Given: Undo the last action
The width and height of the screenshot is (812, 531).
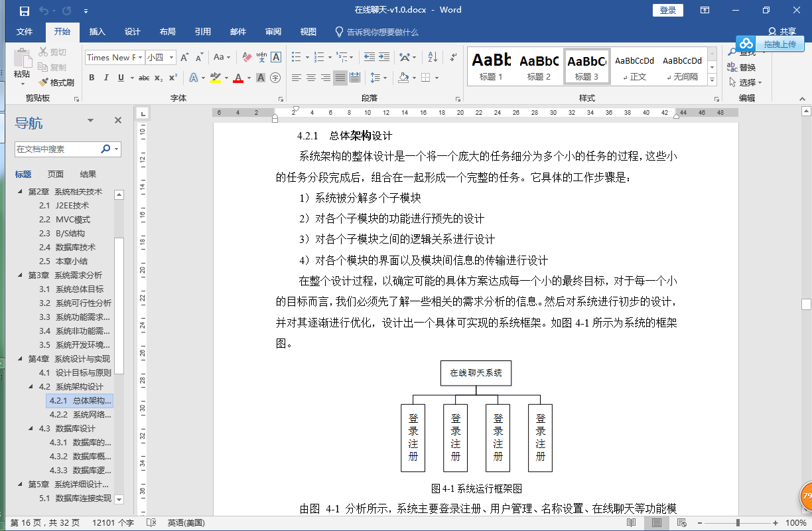Looking at the screenshot, I should (44, 11).
